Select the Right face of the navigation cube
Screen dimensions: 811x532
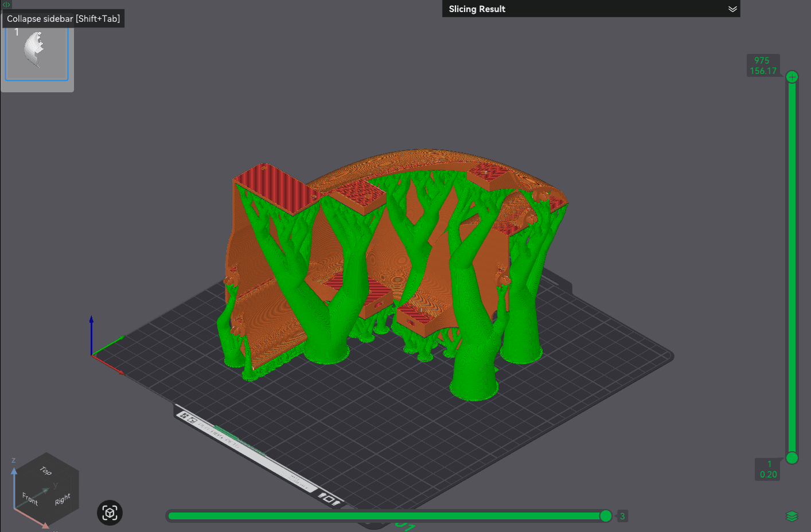(x=62, y=499)
